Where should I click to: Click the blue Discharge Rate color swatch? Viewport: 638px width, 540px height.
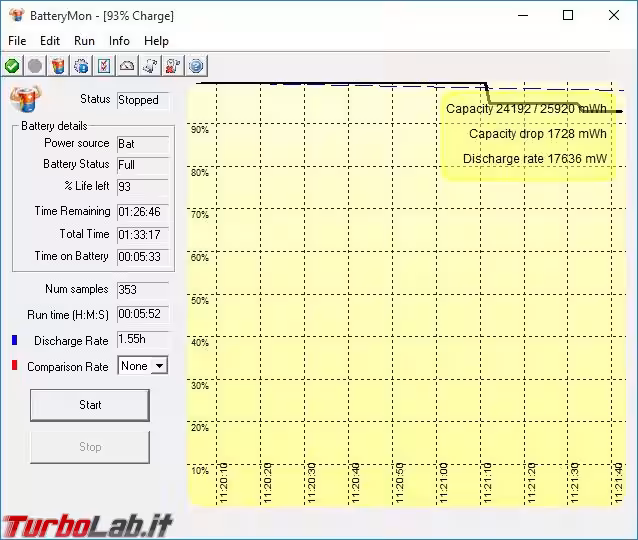pyautogui.click(x=15, y=341)
